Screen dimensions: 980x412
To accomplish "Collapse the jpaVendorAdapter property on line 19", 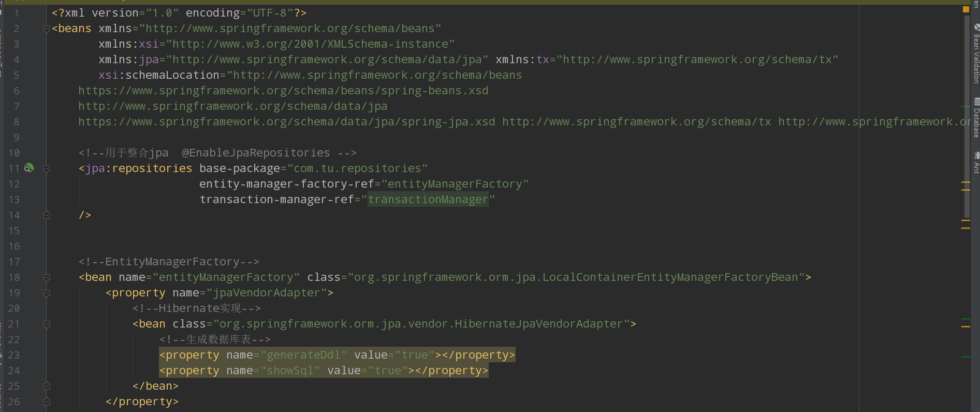I will [46, 293].
